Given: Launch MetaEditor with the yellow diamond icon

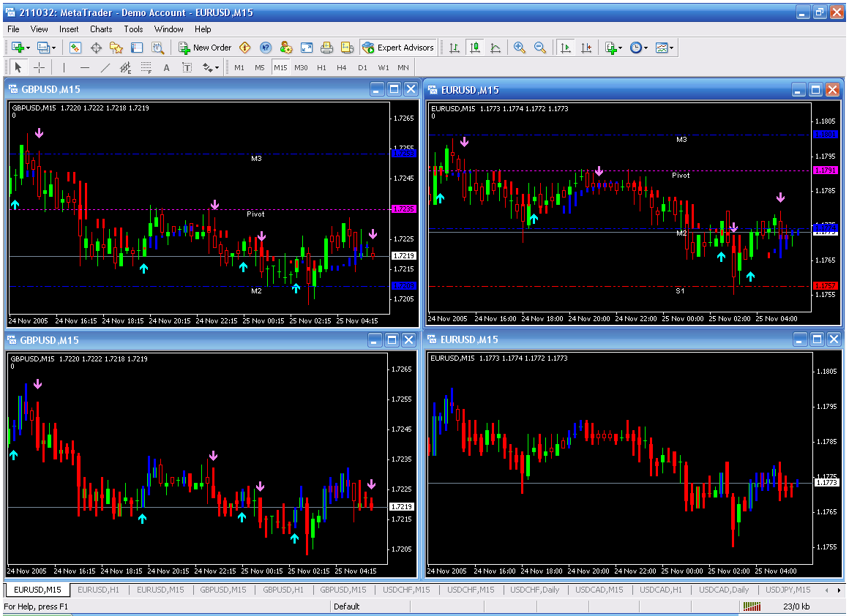Looking at the screenshot, I should 244,48.
